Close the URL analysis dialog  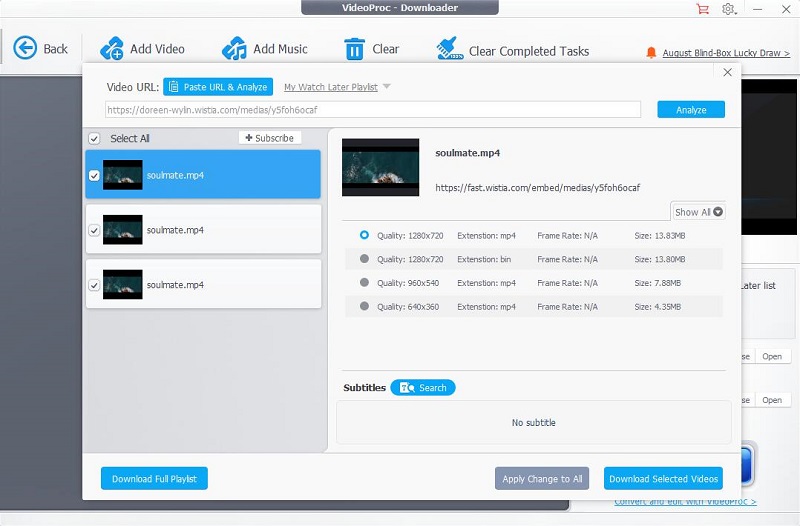pos(728,72)
